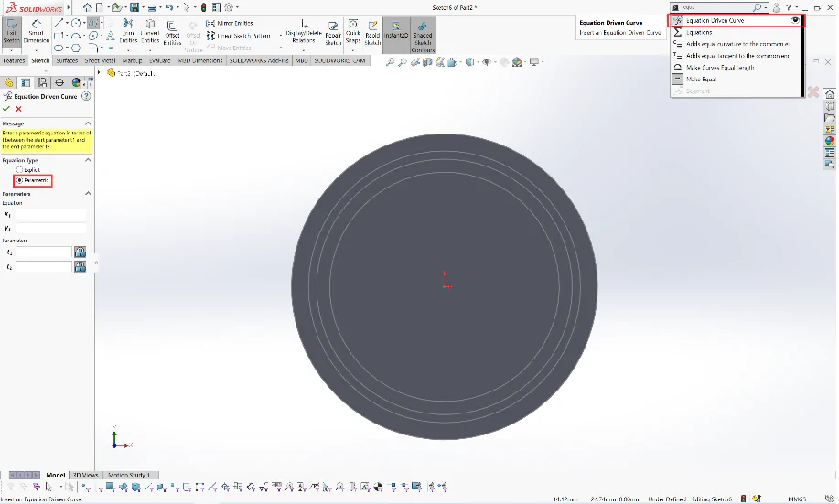Click the Edit Appearance colored sphere in view toolbar
Image resolution: width=839 pixels, height=504 pixels.
click(516, 62)
